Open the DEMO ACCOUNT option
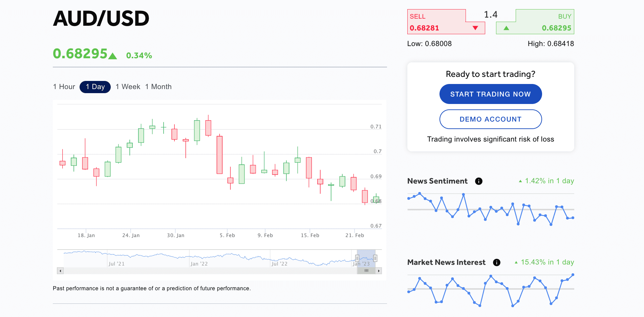 coord(491,119)
